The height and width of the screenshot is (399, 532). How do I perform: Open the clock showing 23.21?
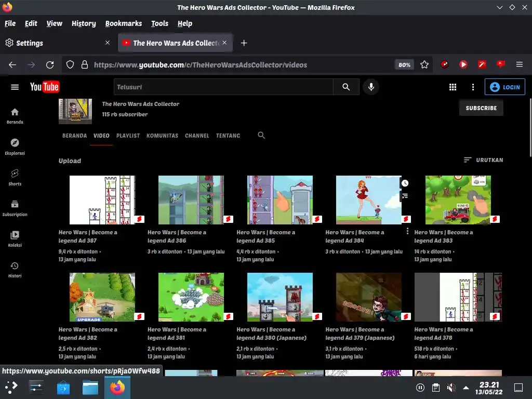[489, 388]
